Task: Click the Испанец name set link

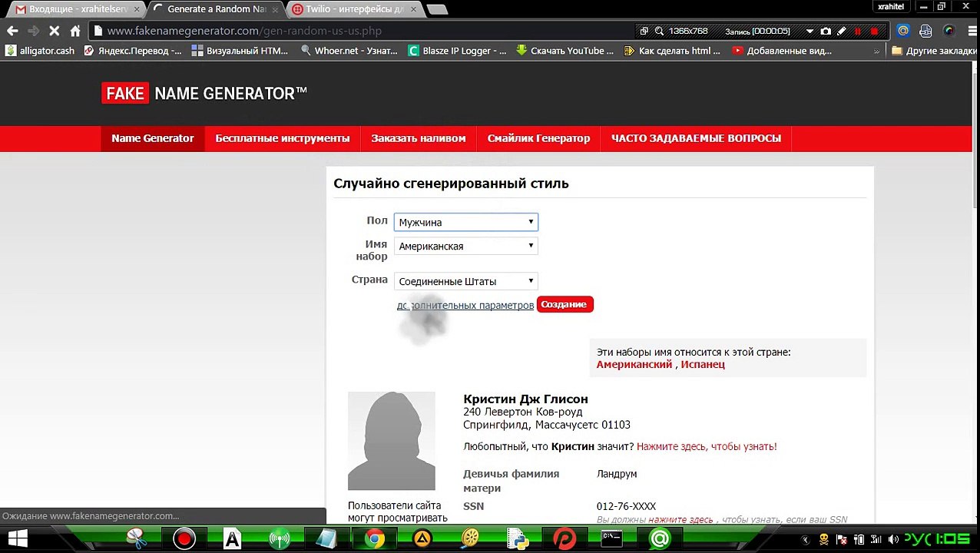Action: 703,365
